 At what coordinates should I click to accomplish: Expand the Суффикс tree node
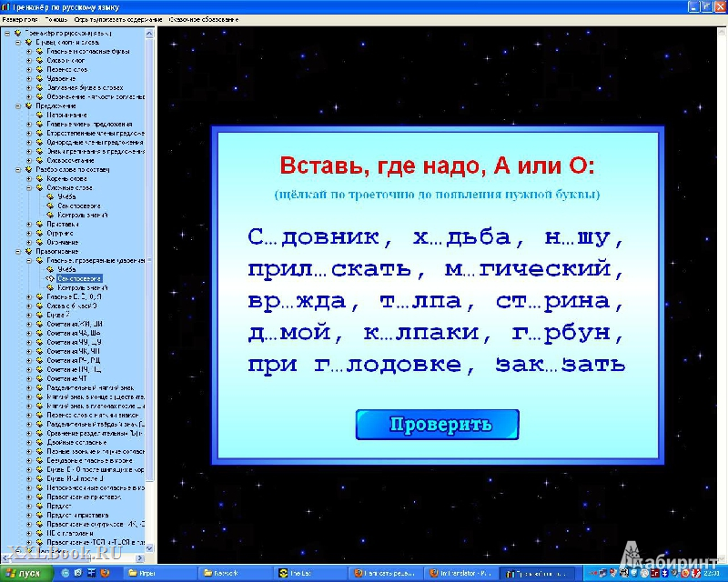[x=28, y=232]
